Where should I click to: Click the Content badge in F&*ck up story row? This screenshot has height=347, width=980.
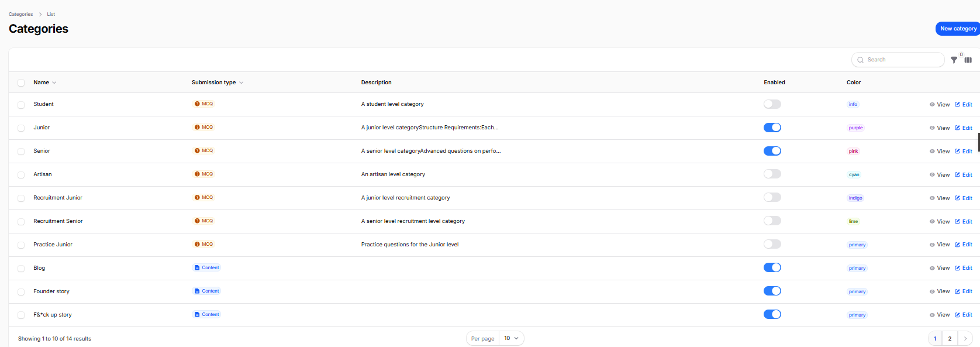(206, 314)
